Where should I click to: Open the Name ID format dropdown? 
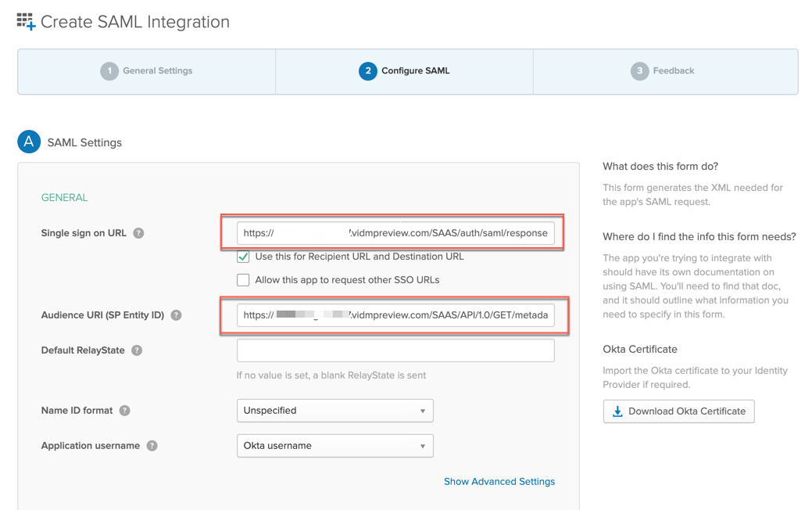point(334,411)
